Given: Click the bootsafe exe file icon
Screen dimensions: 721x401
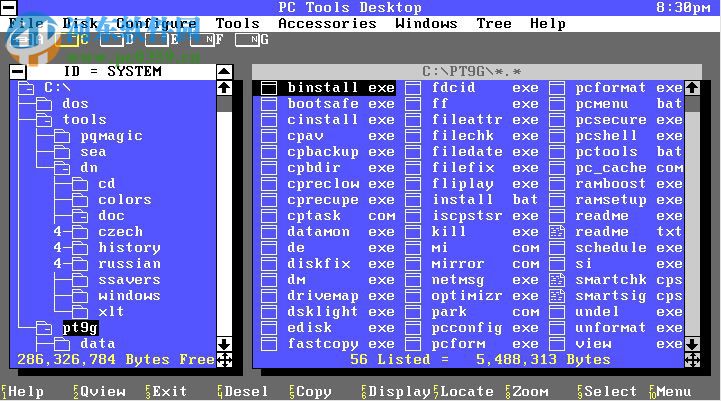Looking at the screenshot, I should click(269, 104).
